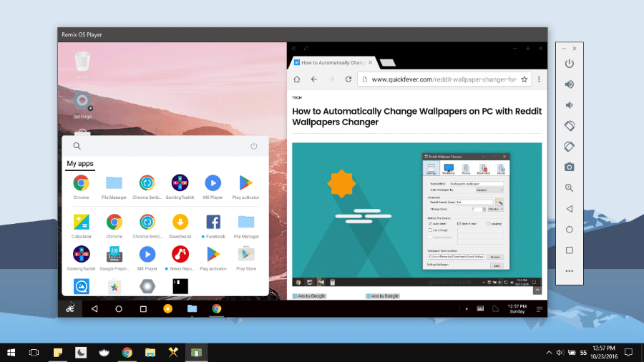Click the scroll-to-top arrow button on page

click(x=537, y=290)
